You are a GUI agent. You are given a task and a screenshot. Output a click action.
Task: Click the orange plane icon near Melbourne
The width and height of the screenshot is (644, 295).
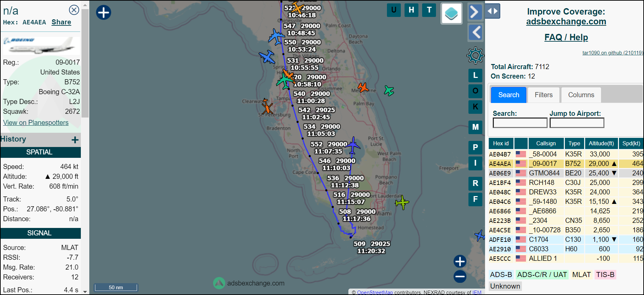click(363, 87)
